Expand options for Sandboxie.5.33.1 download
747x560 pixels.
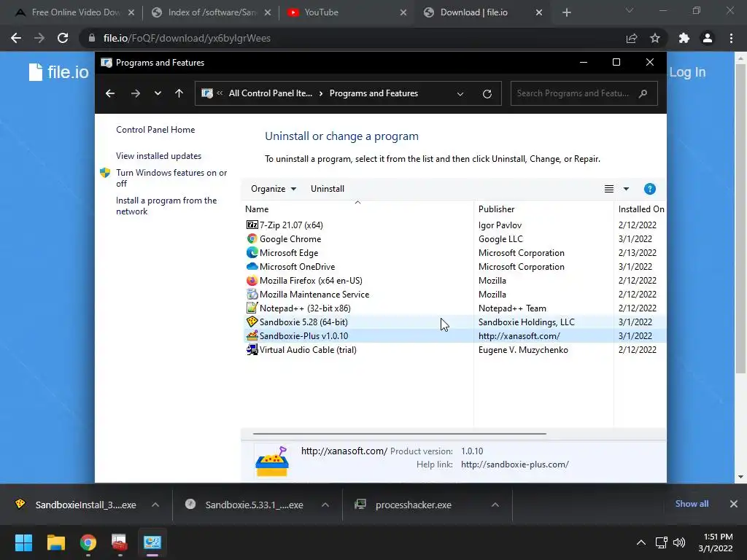click(x=325, y=505)
